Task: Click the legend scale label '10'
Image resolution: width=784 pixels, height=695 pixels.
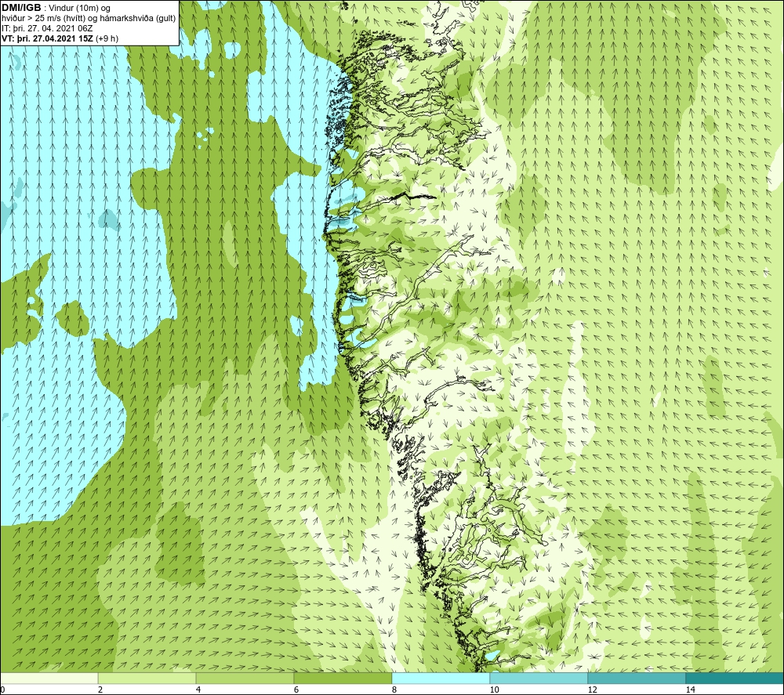Action: click(495, 690)
